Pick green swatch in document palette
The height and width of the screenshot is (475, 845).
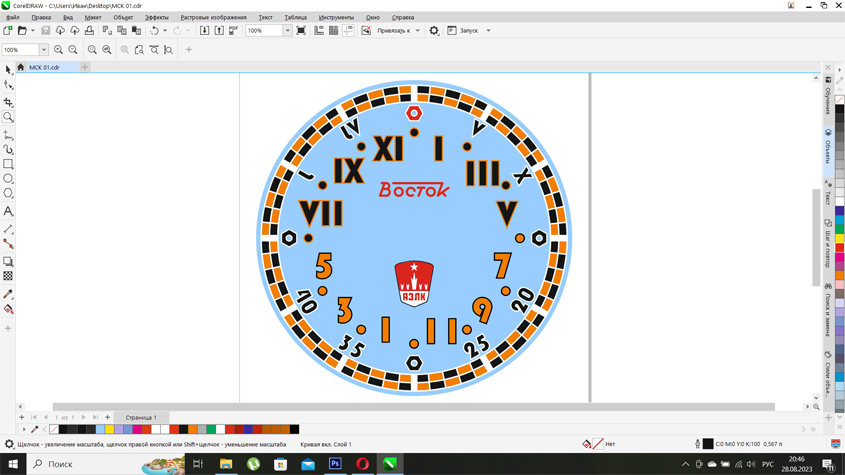pos(211,429)
